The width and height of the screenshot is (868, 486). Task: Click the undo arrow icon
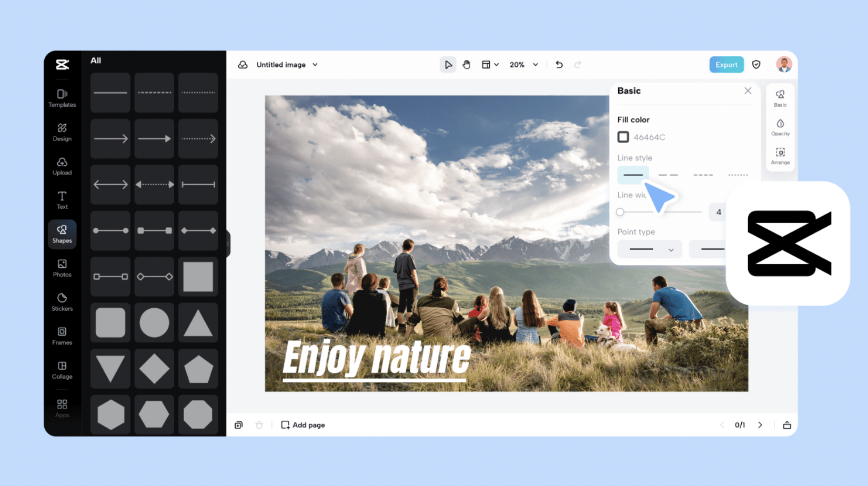click(559, 65)
